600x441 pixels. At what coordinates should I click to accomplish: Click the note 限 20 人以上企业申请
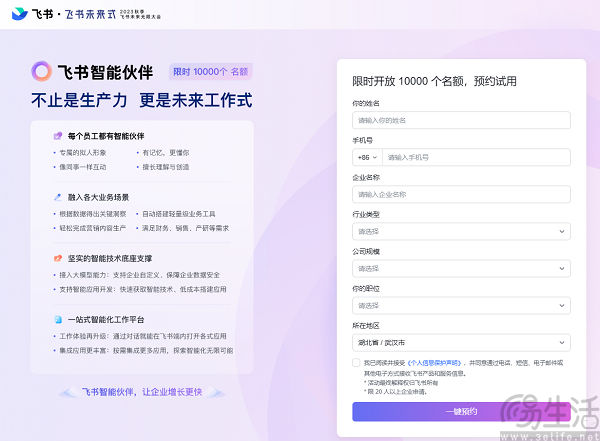tap(397, 392)
